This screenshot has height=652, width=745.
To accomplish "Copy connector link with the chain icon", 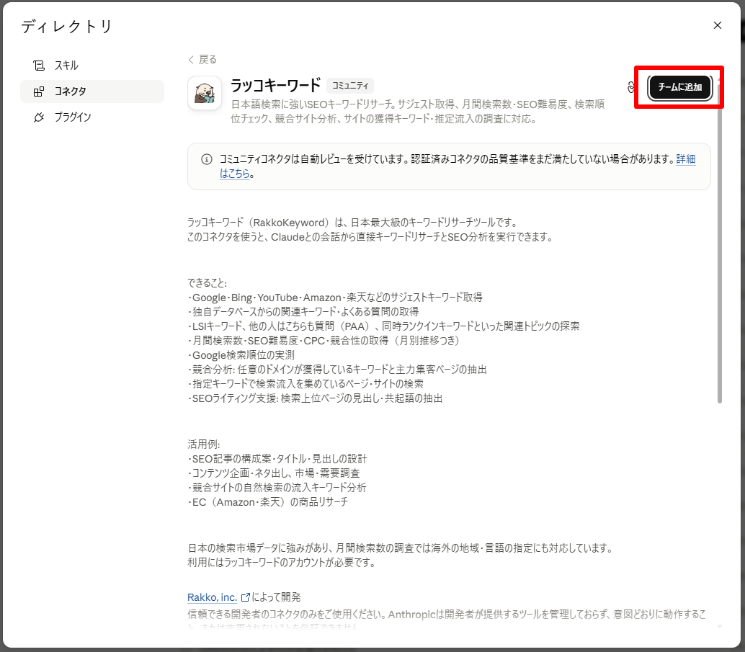I will point(630,87).
